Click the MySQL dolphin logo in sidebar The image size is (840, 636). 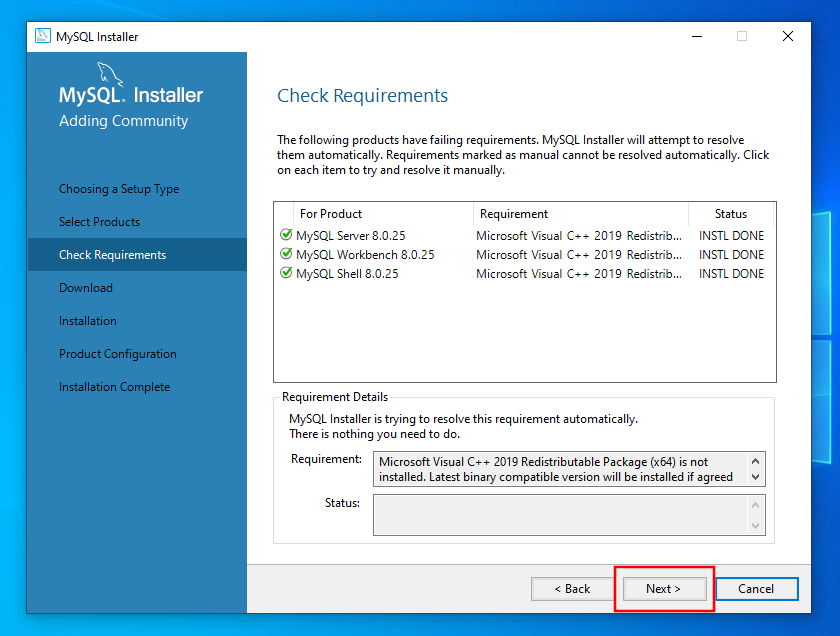pos(110,74)
